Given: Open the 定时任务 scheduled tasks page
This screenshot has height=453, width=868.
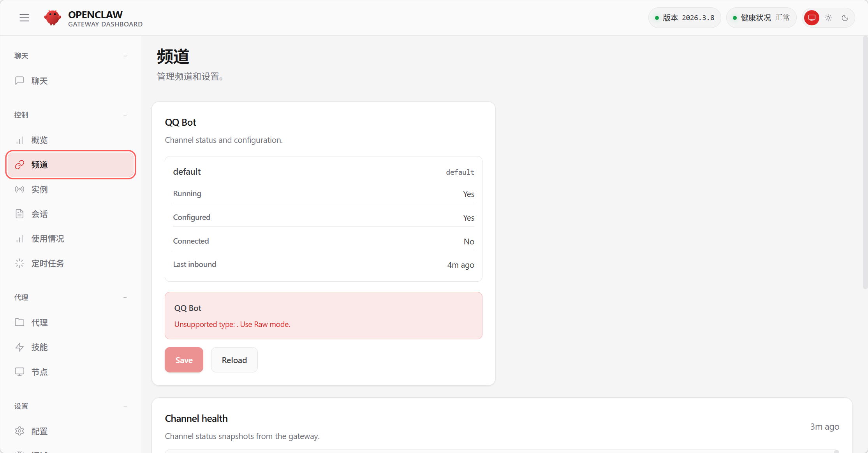Looking at the screenshot, I should [48, 263].
